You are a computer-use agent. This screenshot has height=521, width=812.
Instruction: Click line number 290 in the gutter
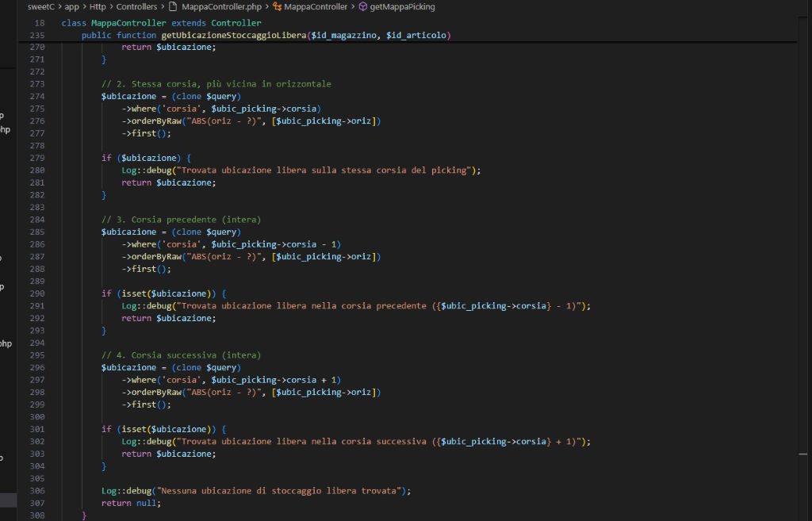tap(35, 293)
